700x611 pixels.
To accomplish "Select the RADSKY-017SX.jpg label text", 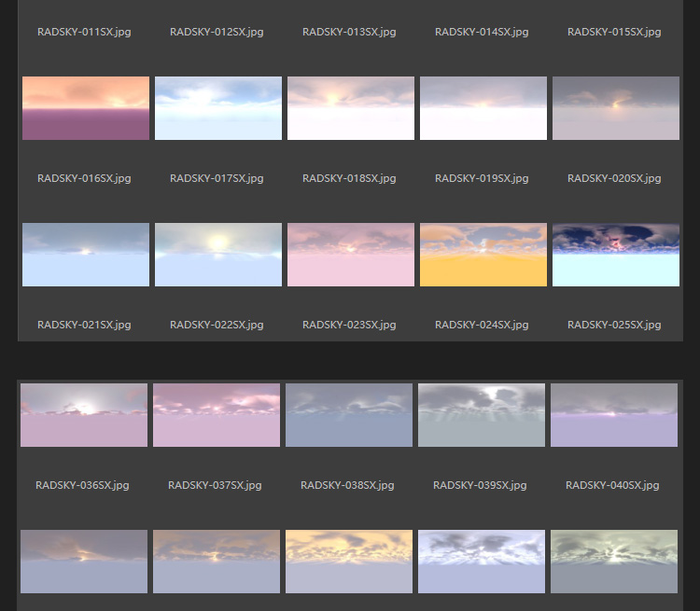I will pyautogui.click(x=217, y=178).
